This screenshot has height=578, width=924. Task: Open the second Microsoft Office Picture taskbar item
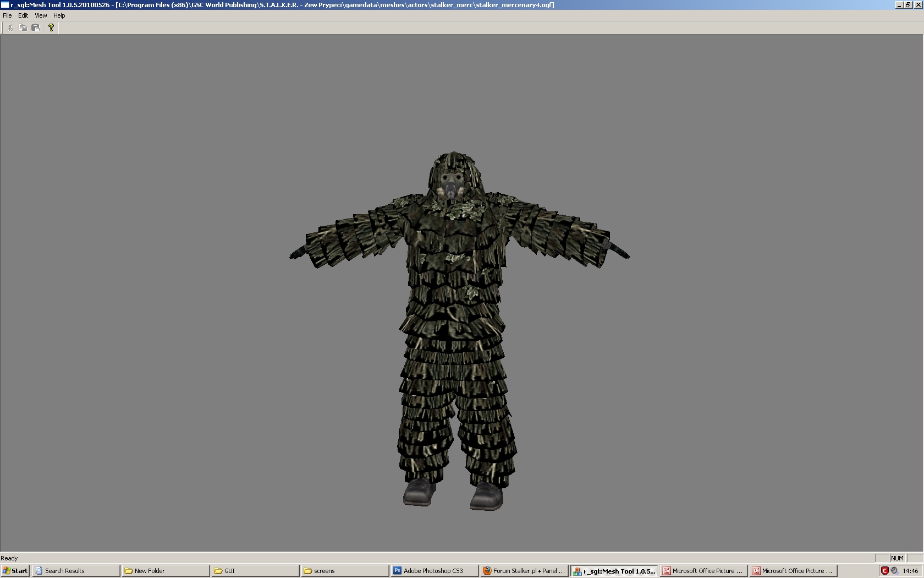[x=793, y=571]
